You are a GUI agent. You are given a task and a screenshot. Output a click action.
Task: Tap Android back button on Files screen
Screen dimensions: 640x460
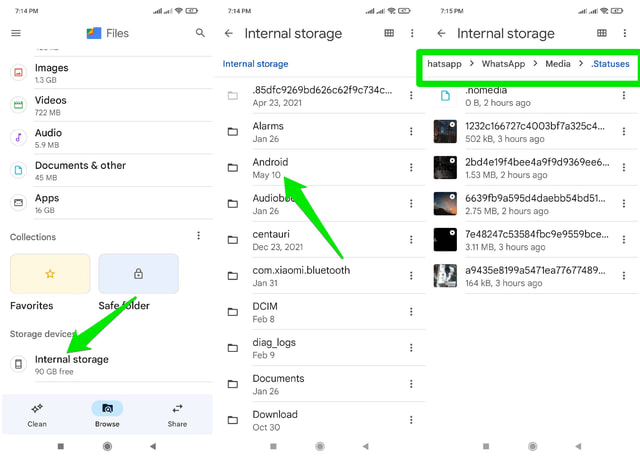[153, 447]
